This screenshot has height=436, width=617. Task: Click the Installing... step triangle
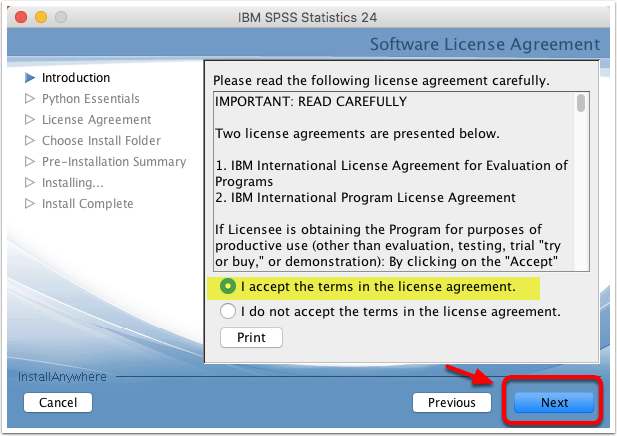click(x=30, y=182)
